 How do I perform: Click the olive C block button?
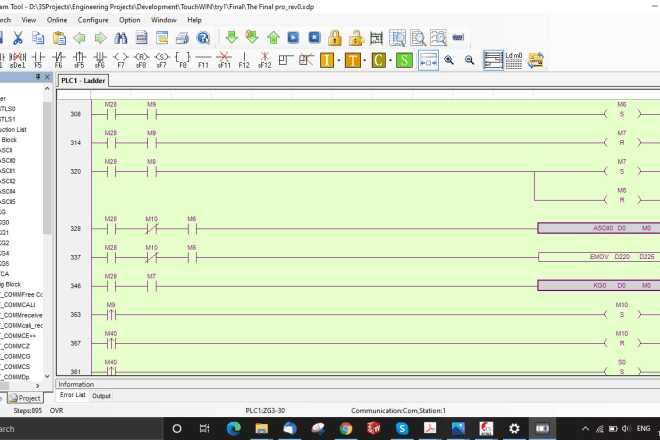point(378,60)
